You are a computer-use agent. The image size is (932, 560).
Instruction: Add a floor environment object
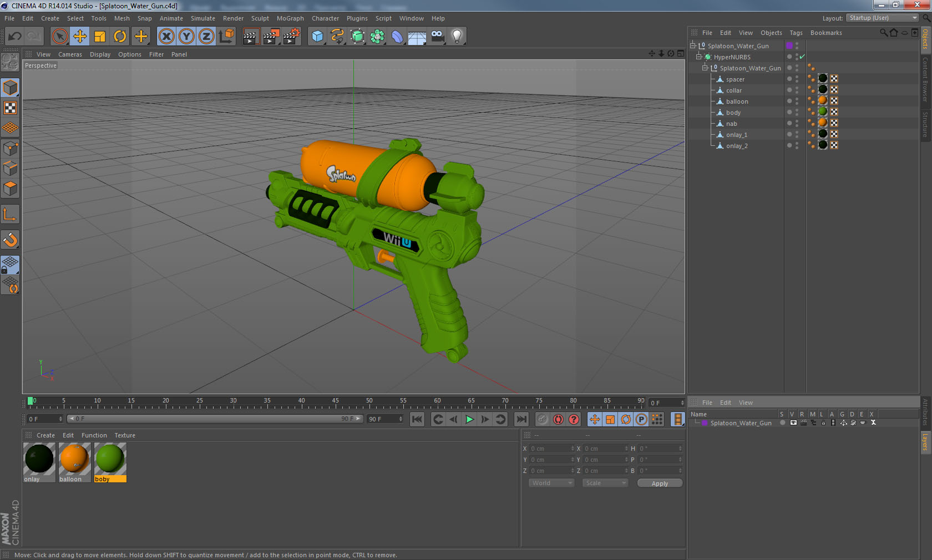(417, 37)
